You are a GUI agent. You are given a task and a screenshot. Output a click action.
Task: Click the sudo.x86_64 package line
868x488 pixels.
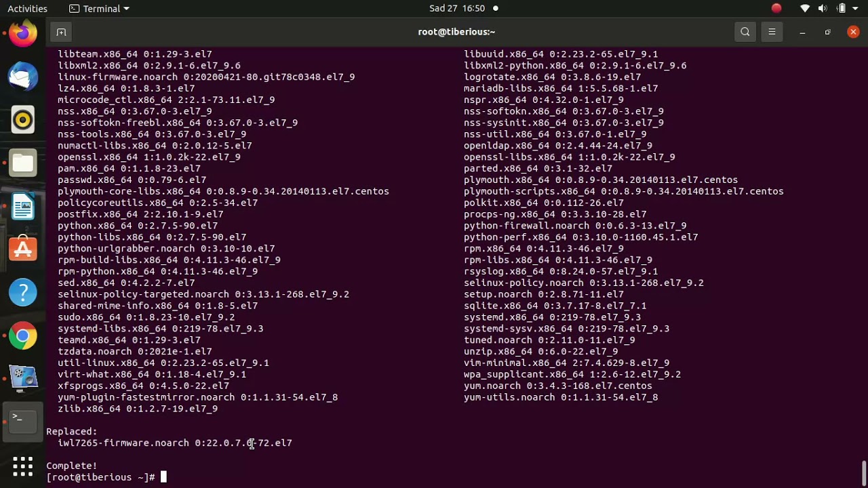pos(146,317)
